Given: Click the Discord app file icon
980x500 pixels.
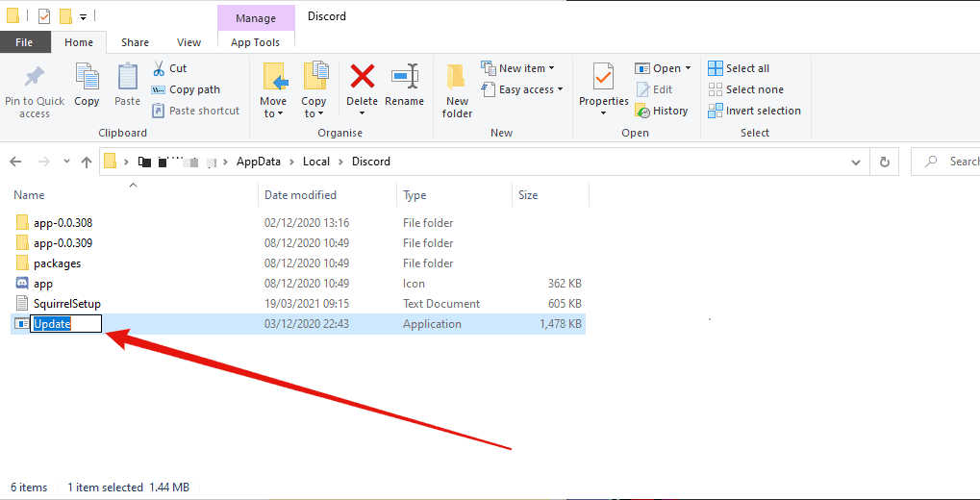Looking at the screenshot, I should 22,283.
